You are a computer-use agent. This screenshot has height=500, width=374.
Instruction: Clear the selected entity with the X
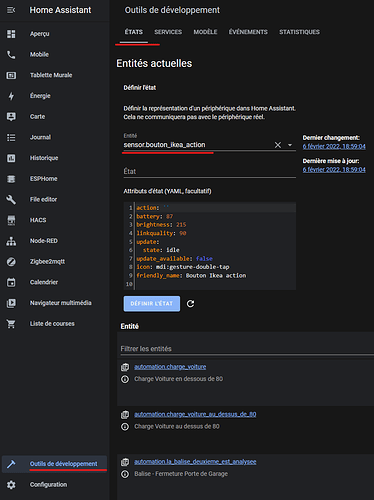pyautogui.click(x=278, y=145)
